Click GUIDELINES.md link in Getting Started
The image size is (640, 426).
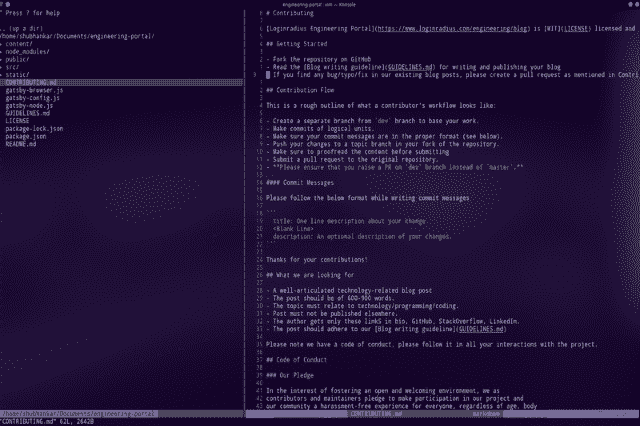coord(410,67)
